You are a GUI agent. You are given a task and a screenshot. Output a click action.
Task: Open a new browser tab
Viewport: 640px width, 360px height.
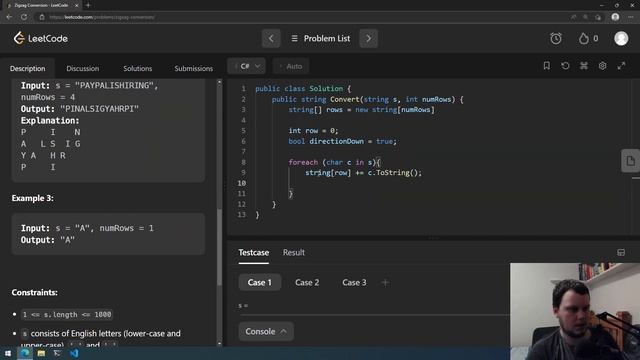coord(88,5)
